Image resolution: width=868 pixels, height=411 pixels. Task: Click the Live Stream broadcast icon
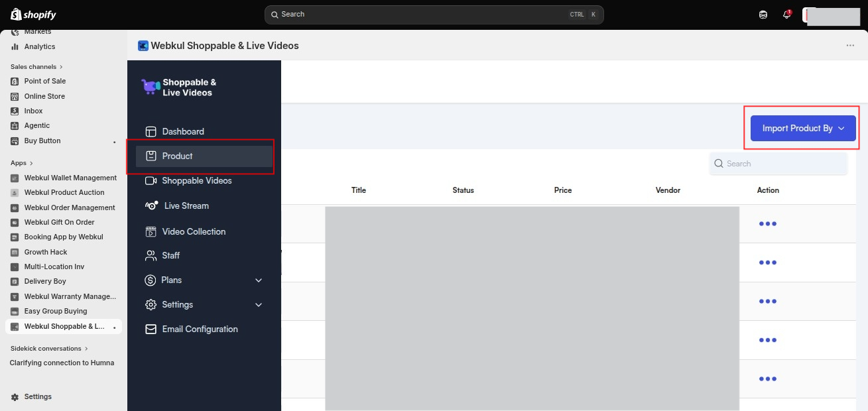click(151, 206)
